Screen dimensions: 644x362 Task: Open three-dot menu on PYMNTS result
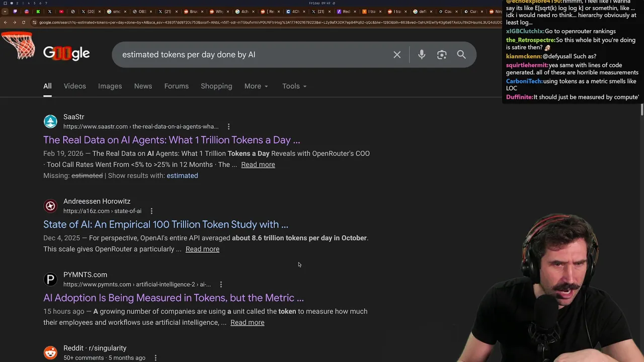coord(220,285)
